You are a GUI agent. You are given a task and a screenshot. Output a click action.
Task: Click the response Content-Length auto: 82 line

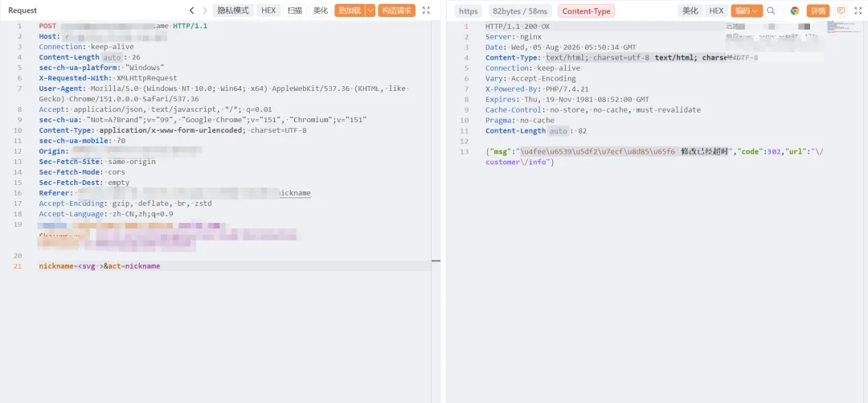click(x=536, y=131)
